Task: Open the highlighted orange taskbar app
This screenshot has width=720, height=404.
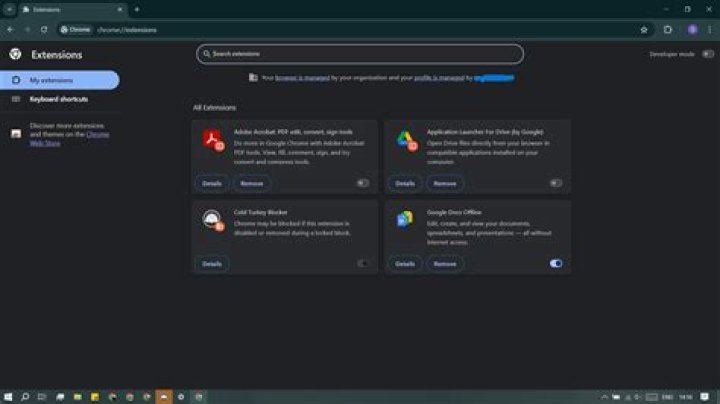Action: pos(164,397)
